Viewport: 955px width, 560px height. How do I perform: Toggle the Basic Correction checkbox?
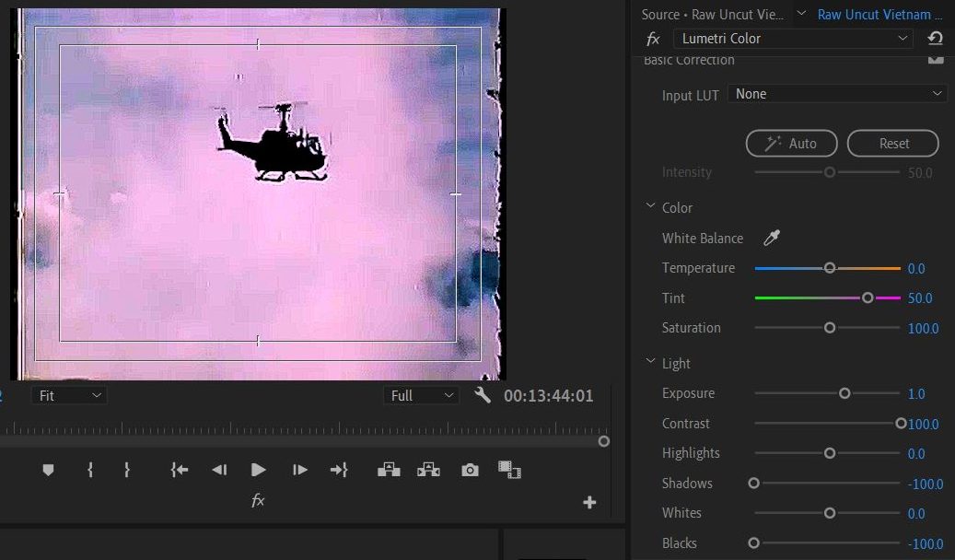[936, 59]
